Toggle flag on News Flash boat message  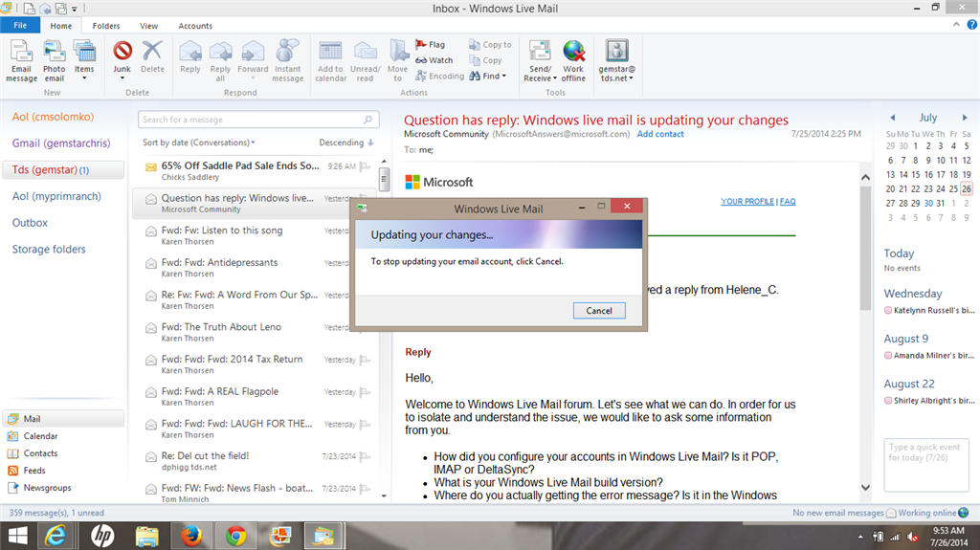365,489
